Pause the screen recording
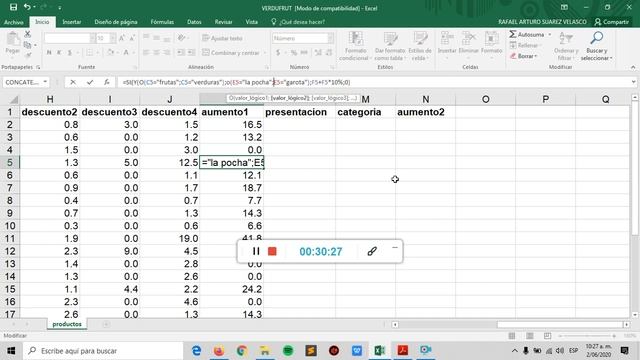Image resolution: width=640 pixels, height=360 pixels. [256, 251]
